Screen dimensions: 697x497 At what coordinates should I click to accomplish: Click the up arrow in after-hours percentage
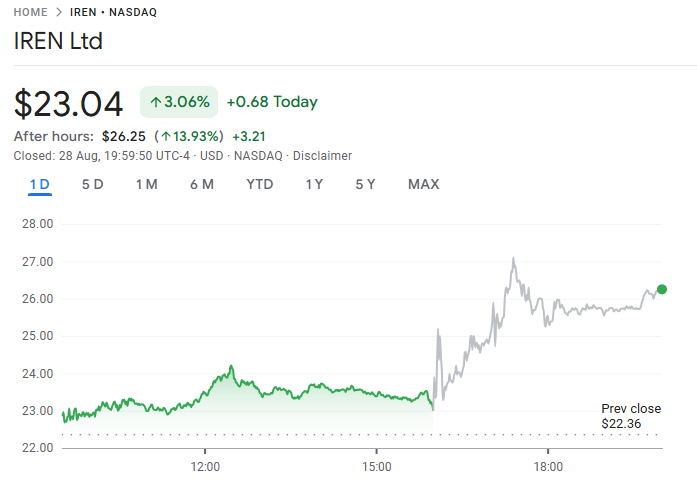tap(164, 136)
